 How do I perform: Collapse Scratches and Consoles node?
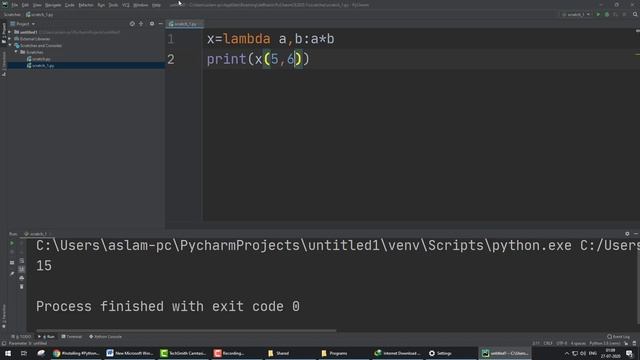10,45
